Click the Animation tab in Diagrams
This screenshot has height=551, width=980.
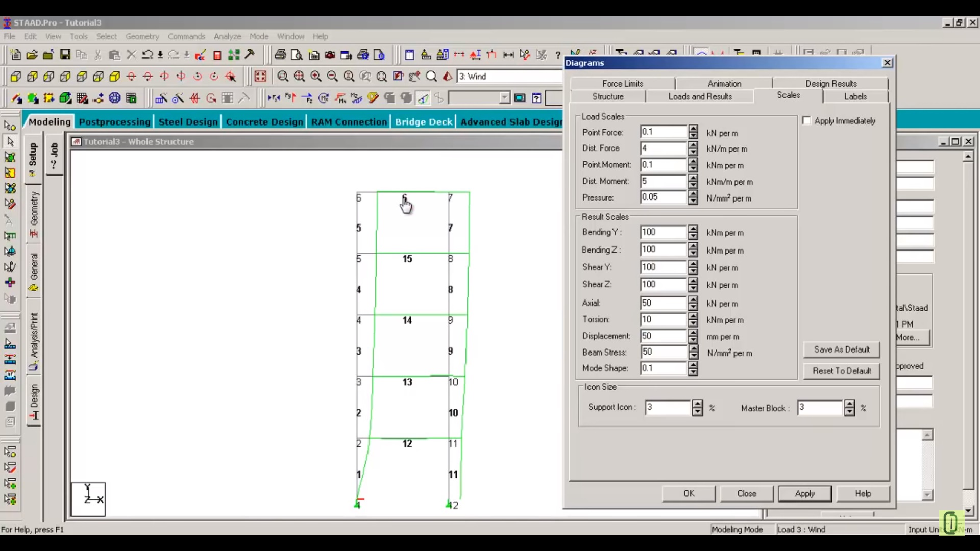pyautogui.click(x=724, y=83)
